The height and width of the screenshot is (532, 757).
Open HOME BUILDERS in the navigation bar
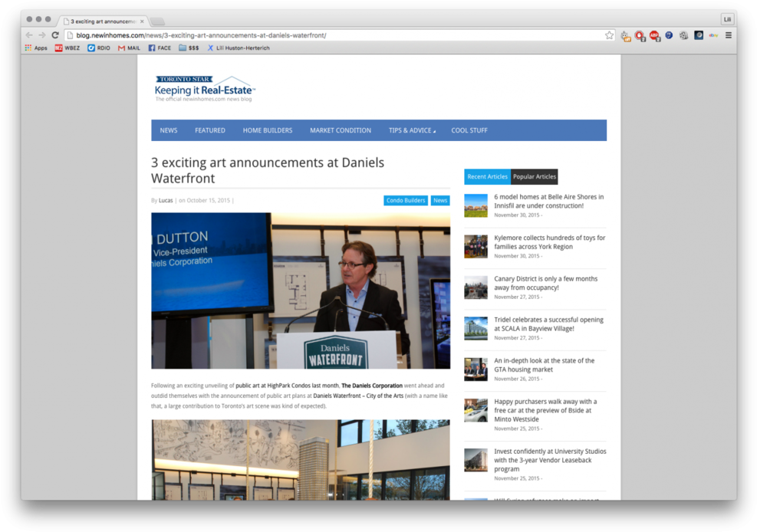[268, 130]
